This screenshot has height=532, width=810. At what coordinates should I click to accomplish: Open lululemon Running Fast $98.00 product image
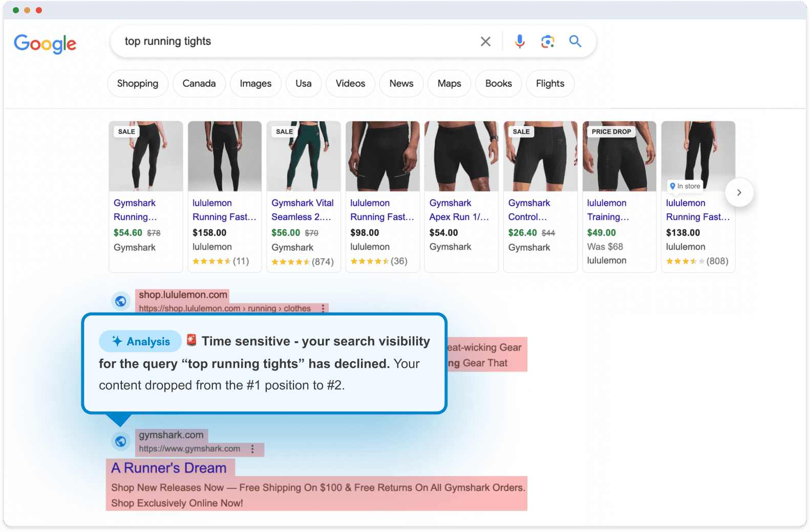[382, 157]
